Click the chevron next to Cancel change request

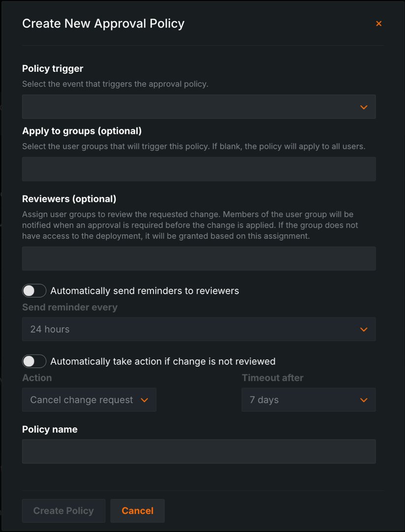[144, 400]
